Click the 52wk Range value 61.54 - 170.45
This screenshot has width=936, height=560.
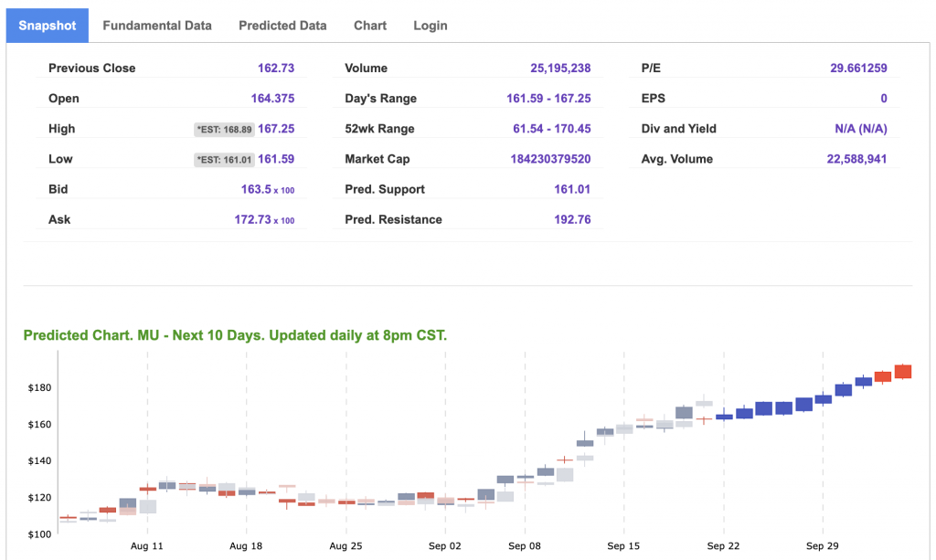[x=551, y=129]
